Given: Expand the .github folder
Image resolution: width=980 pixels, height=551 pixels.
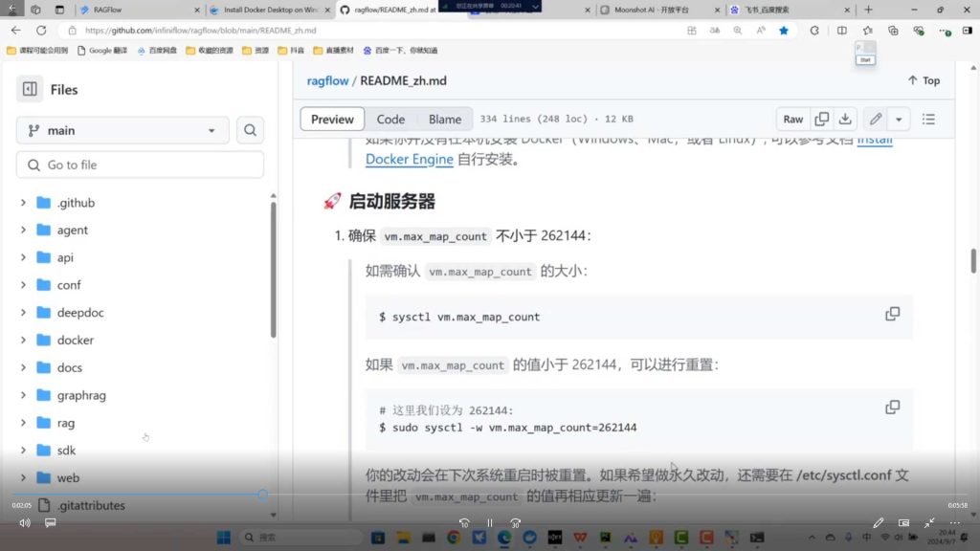Looking at the screenshot, I should click(x=23, y=203).
